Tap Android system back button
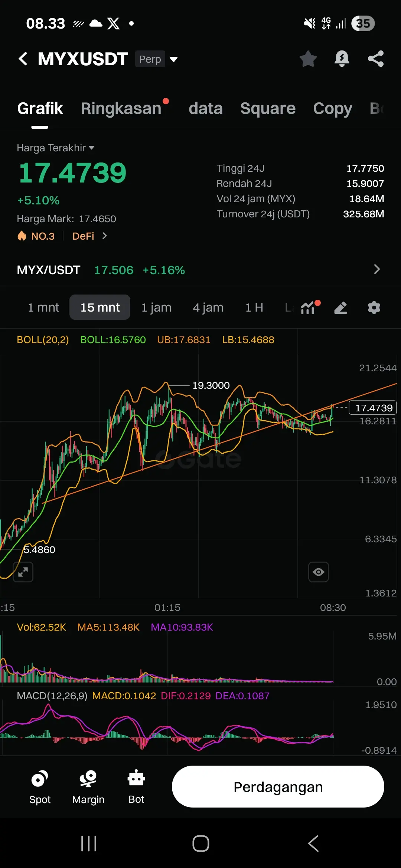The image size is (401, 868). point(313,844)
